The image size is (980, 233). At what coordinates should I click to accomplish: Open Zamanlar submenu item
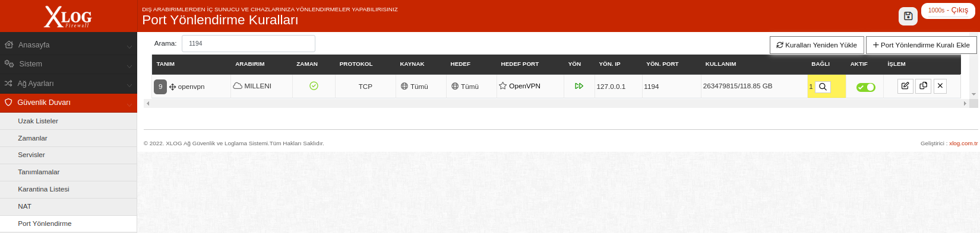pos(68,138)
